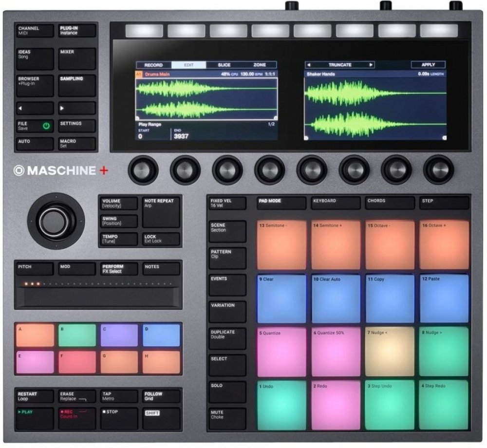Enable the SOLO button
The width and height of the screenshot is (487, 448).
[x=227, y=392]
